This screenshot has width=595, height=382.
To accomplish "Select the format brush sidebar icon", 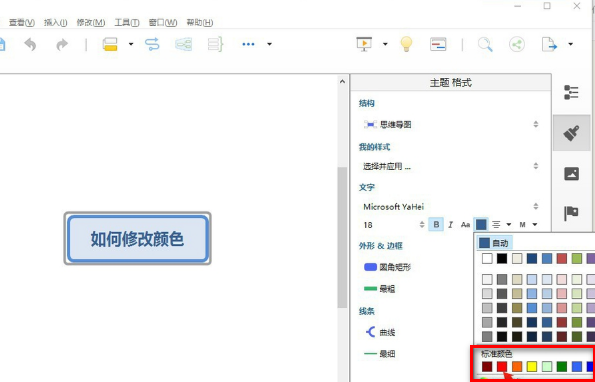I will point(571,133).
